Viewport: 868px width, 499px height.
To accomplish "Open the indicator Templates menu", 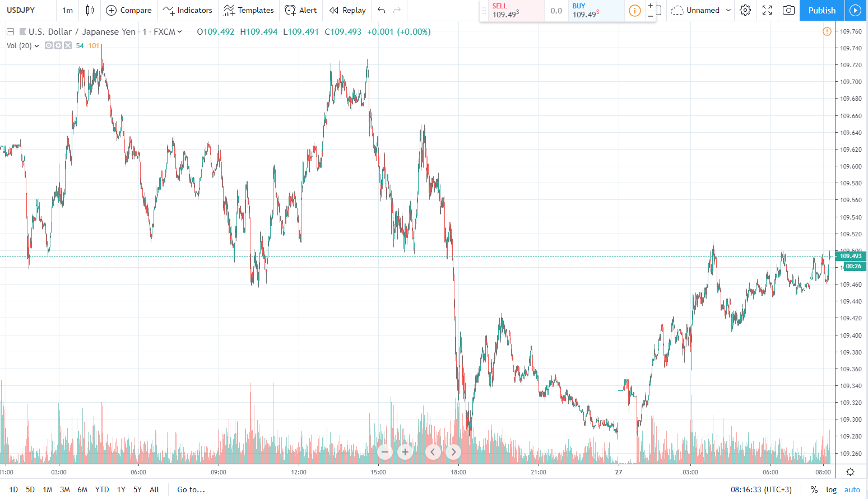I will [249, 10].
